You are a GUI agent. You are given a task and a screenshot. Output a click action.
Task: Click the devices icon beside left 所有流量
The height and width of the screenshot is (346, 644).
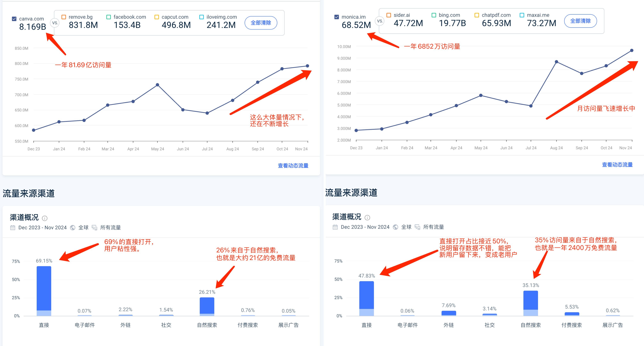coord(95,227)
